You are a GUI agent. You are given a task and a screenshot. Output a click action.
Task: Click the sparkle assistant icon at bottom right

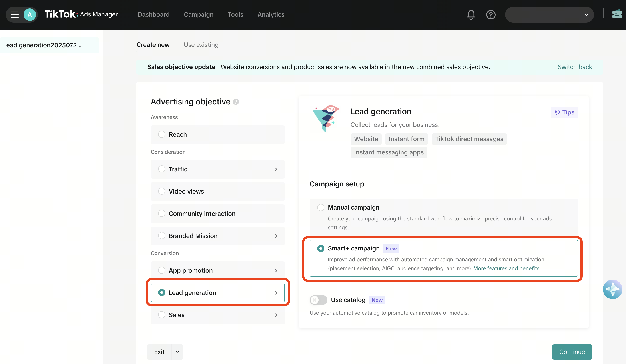pos(613,289)
